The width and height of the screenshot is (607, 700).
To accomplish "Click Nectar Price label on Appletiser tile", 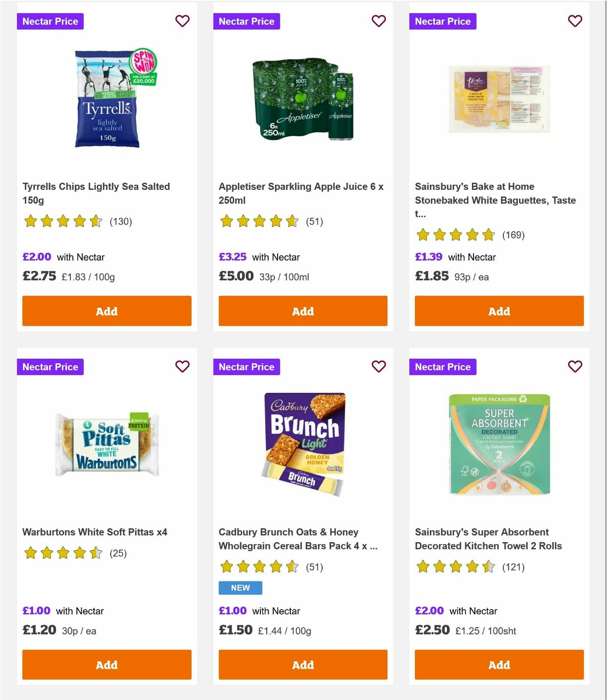I will pos(246,21).
